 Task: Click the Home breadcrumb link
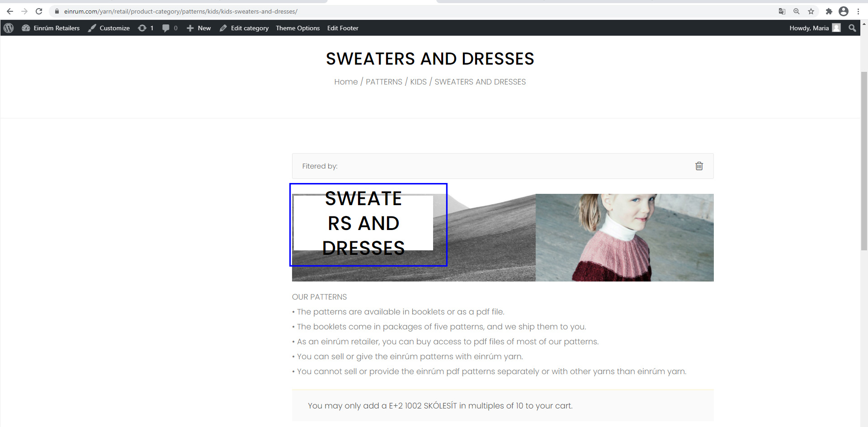pyautogui.click(x=346, y=82)
